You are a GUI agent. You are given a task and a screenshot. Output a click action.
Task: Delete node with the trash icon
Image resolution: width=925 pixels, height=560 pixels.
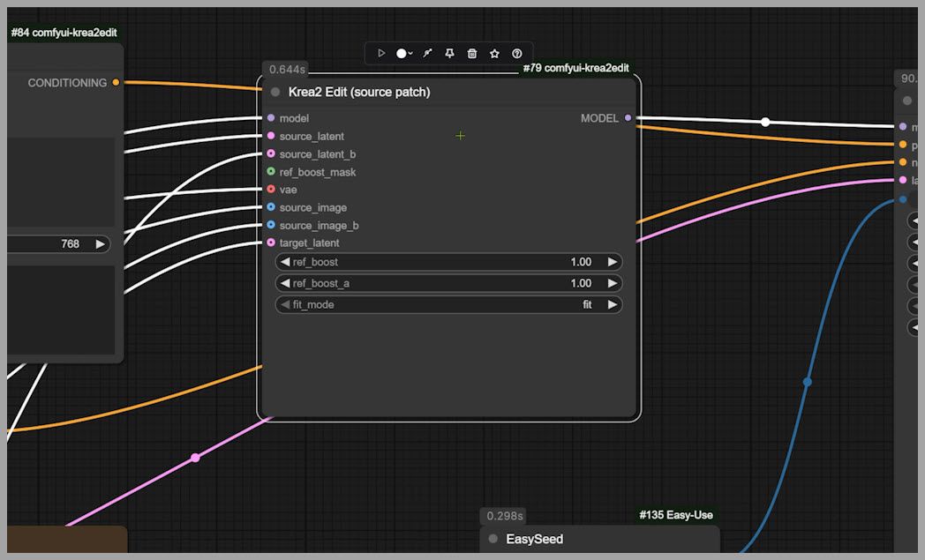click(x=472, y=53)
